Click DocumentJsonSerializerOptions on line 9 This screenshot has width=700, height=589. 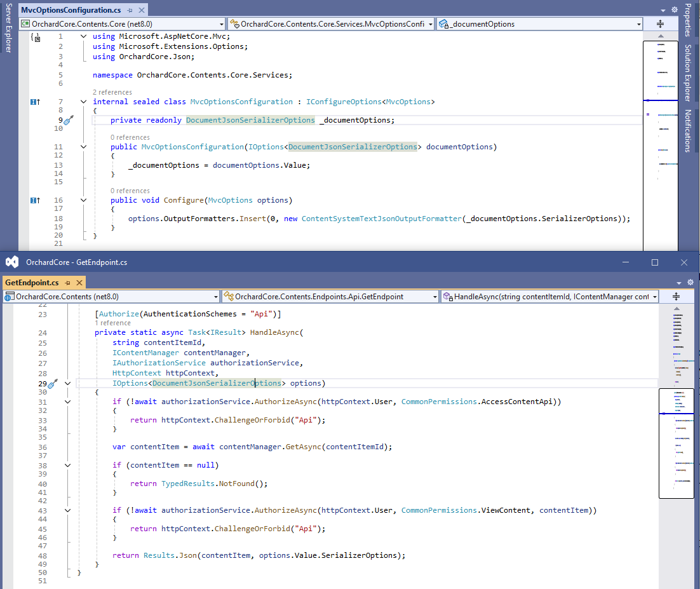[x=250, y=120]
